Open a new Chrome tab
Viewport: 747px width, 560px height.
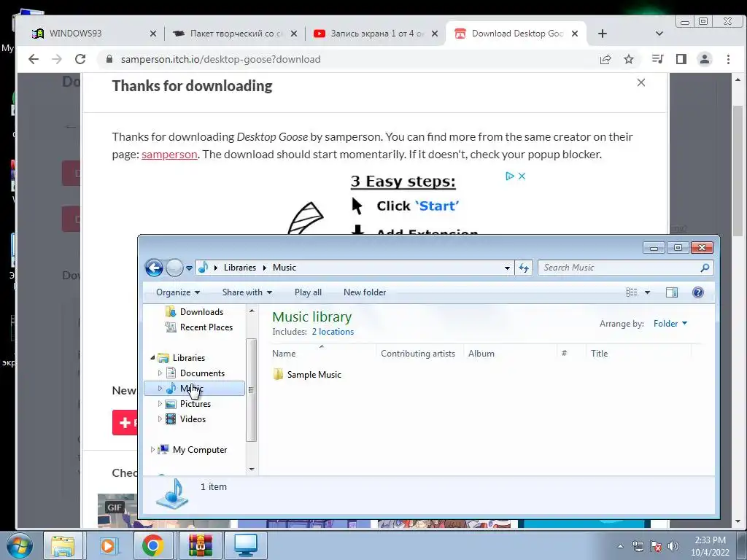point(602,34)
